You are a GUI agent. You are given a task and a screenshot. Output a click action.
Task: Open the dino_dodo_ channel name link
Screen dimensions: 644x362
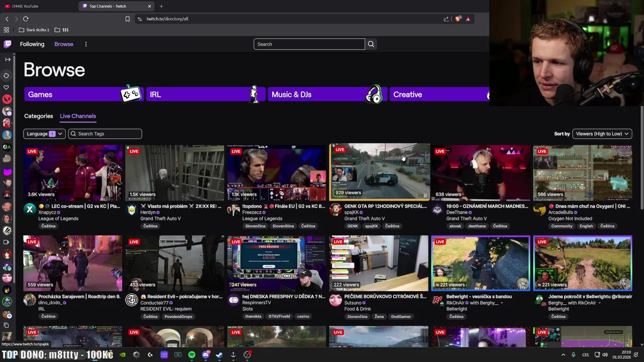pos(50,303)
